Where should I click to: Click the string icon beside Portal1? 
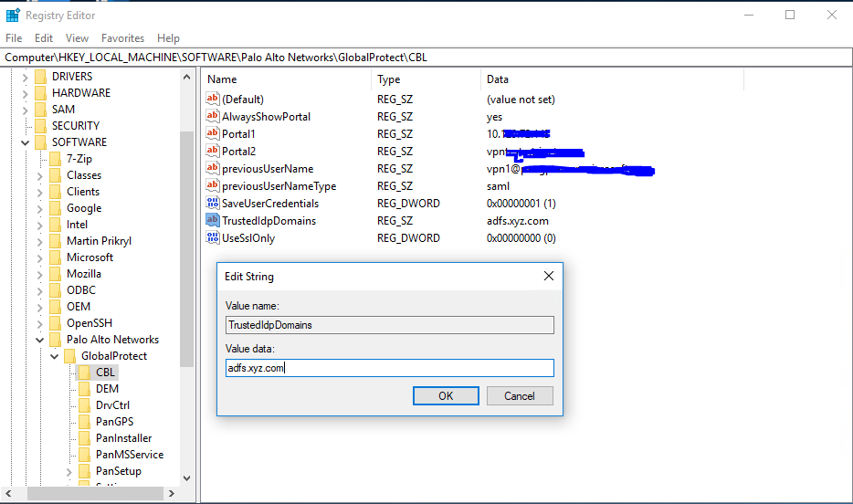212,133
